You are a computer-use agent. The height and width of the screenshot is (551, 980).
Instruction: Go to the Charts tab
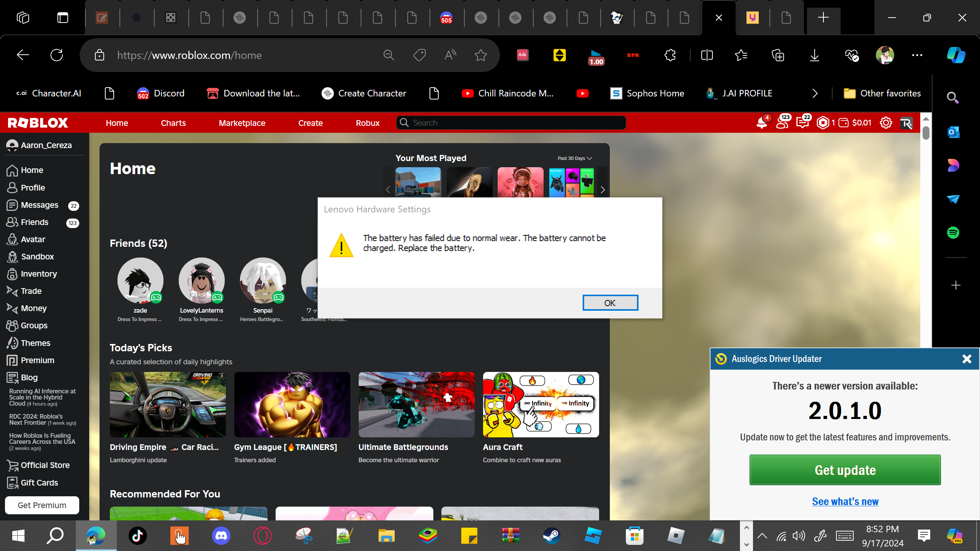(x=173, y=123)
